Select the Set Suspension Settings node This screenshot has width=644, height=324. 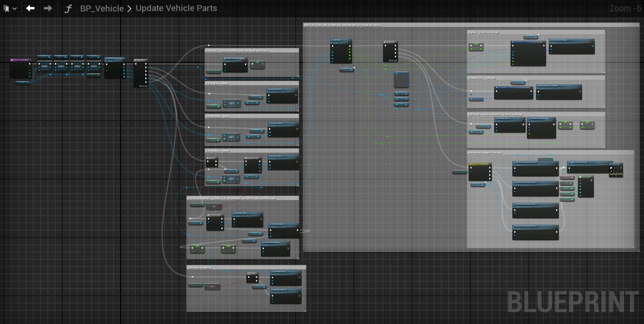pos(559,92)
